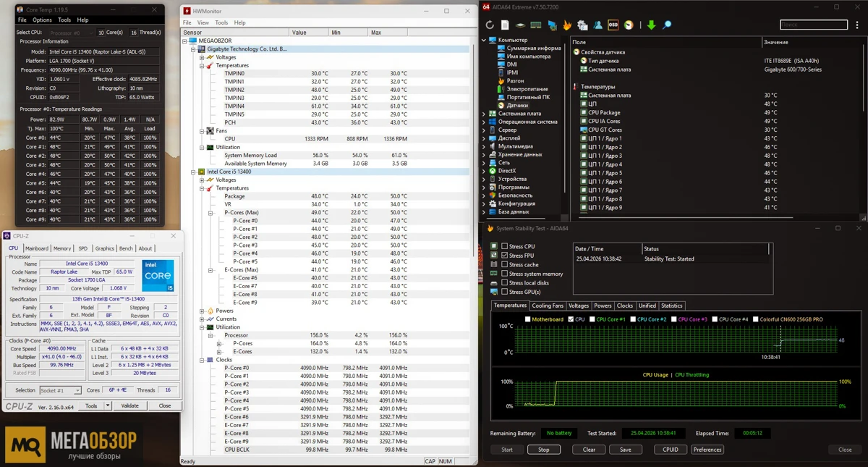This screenshot has width=868, height=467.
Task: Enable the Stress GPU(s) checkbox
Action: point(505,292)
